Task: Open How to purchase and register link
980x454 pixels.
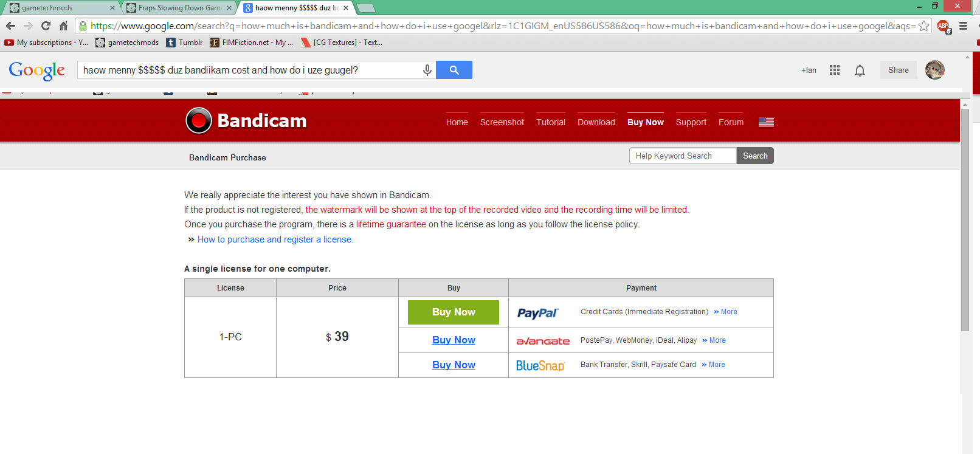Action: (275, 239)
